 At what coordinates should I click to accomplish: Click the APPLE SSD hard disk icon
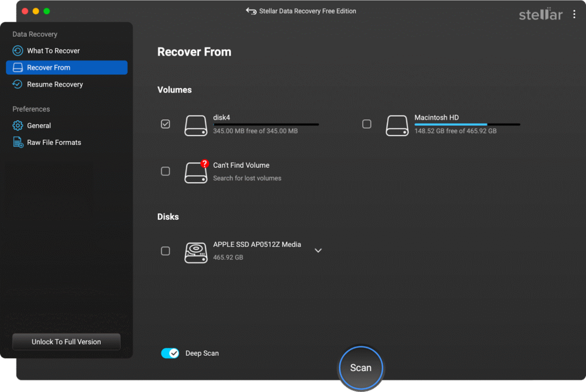[x=196, y=251]
